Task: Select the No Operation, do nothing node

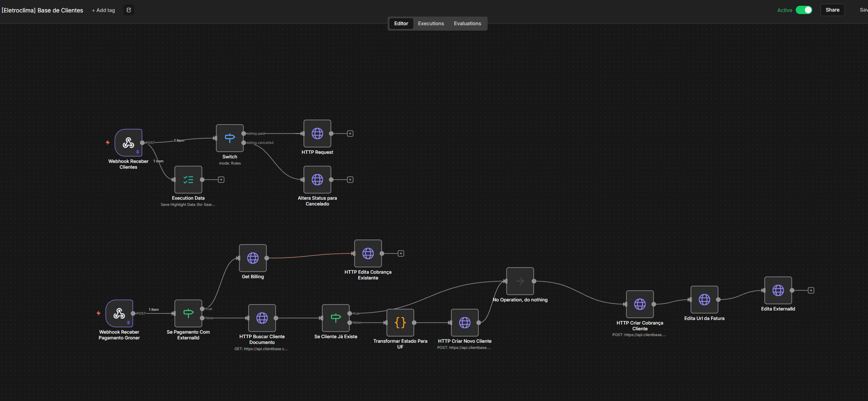Action: pyautogui.click(x=520, y=282)
